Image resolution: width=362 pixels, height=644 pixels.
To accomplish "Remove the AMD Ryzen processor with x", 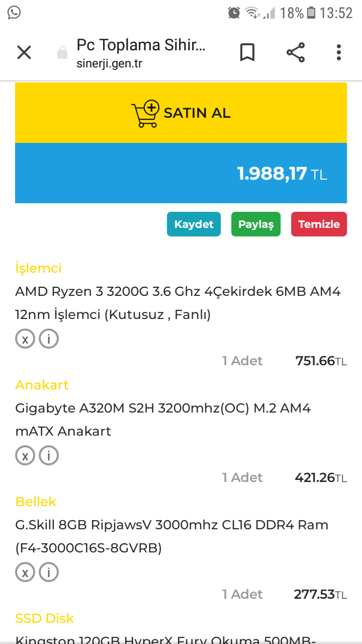I will [x=25, y=339].
